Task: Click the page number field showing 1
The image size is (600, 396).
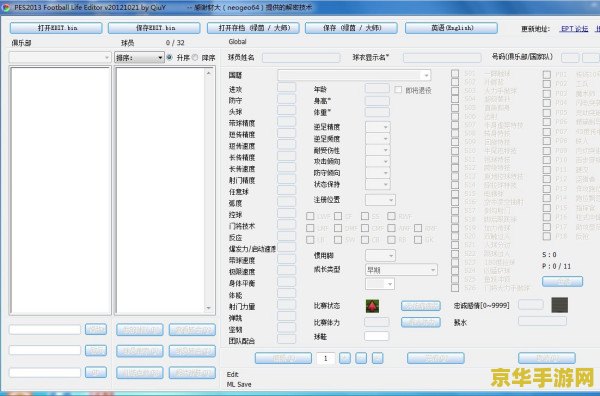Action: pos(326,359)
